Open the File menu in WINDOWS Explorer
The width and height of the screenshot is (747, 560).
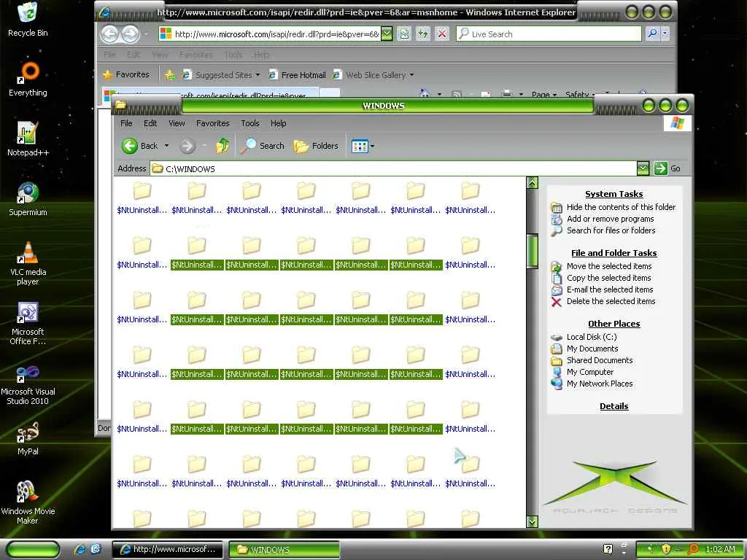click(x=126, y=123)
